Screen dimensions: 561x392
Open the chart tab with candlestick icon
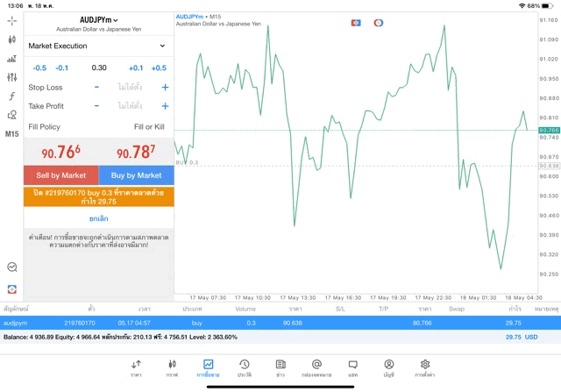(x=172, y=368)
